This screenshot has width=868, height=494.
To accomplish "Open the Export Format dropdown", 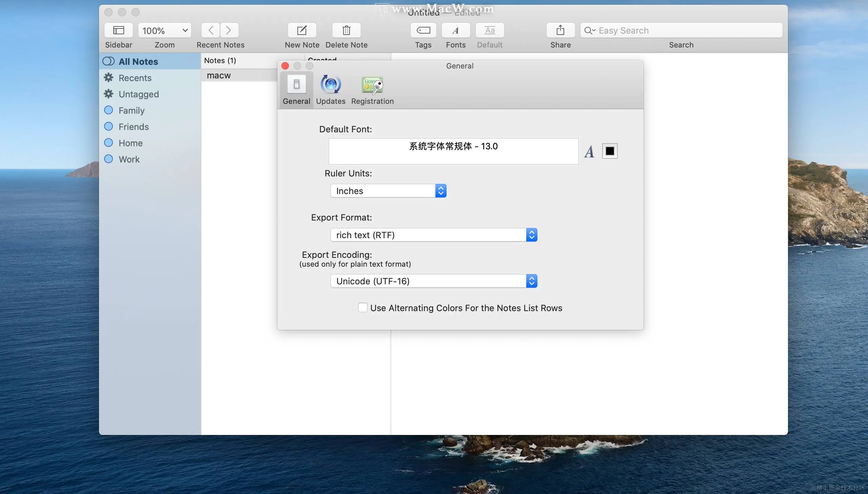I will 434,235.
